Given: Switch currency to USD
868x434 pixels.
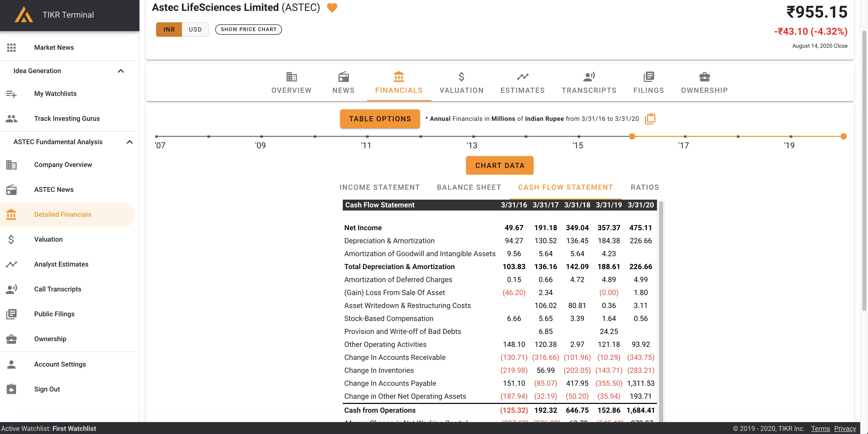Looking at the screenshot, I should tap(195, 30).
